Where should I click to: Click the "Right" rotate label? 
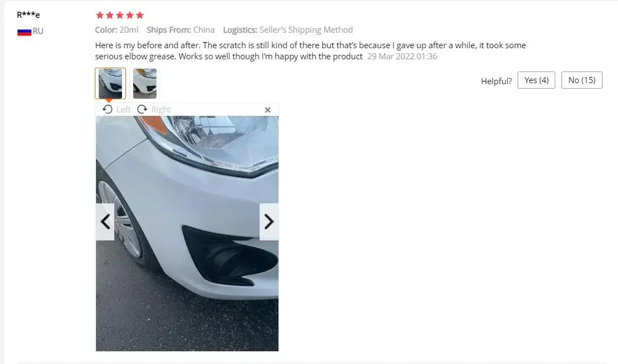coord(161,109)
